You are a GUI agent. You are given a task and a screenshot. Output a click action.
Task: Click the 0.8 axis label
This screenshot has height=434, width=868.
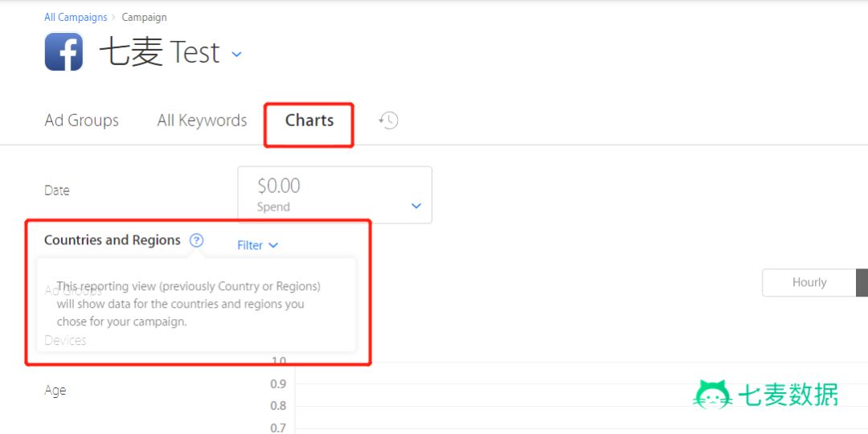278,406
